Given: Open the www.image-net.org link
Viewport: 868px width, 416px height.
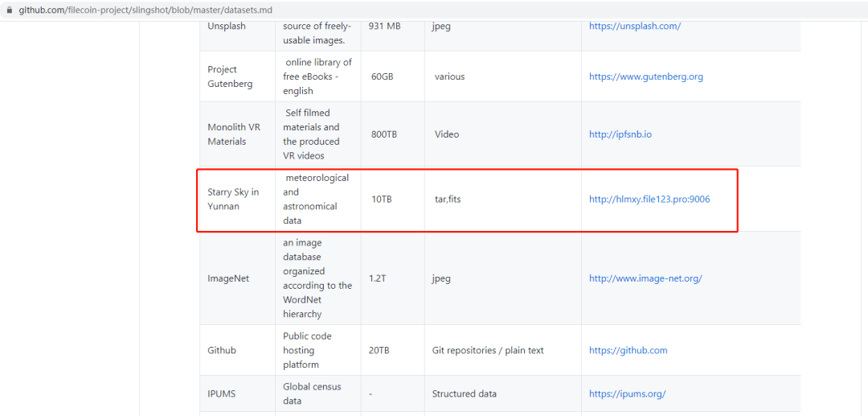Looking at the screenshot, I should click(x=645, y=278).
